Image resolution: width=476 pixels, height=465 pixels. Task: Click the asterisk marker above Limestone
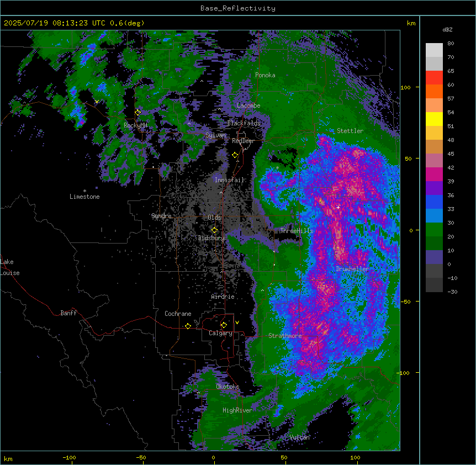point(84,191)
